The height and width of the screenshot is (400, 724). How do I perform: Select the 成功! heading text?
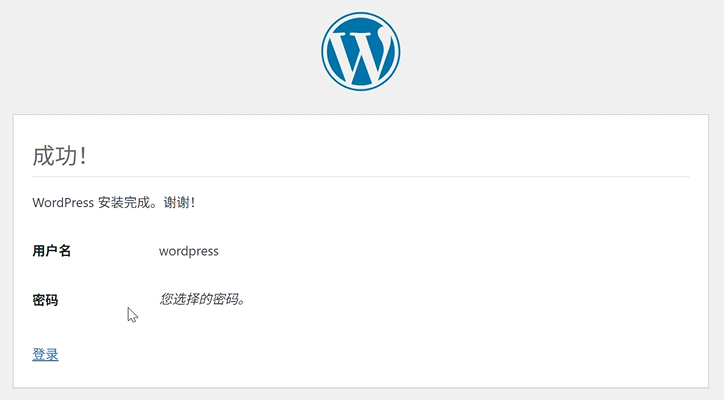click(60, 156)
